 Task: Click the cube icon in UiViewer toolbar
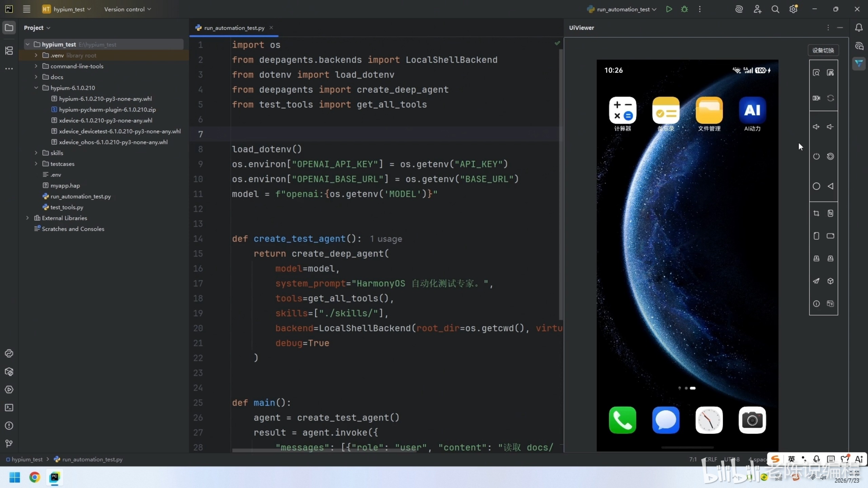coord(830,281)
